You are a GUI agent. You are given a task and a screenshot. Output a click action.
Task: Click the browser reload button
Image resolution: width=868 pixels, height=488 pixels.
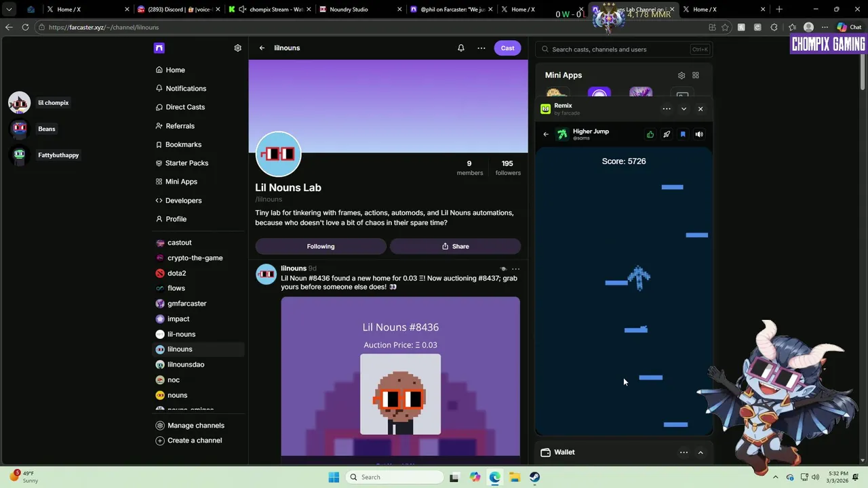click(x=25, y=27)
